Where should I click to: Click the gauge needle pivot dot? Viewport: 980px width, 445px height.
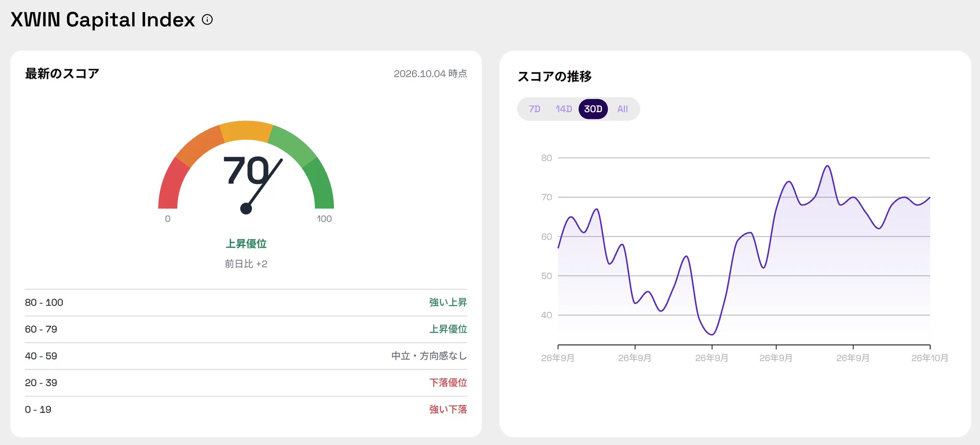coord(246,208)
